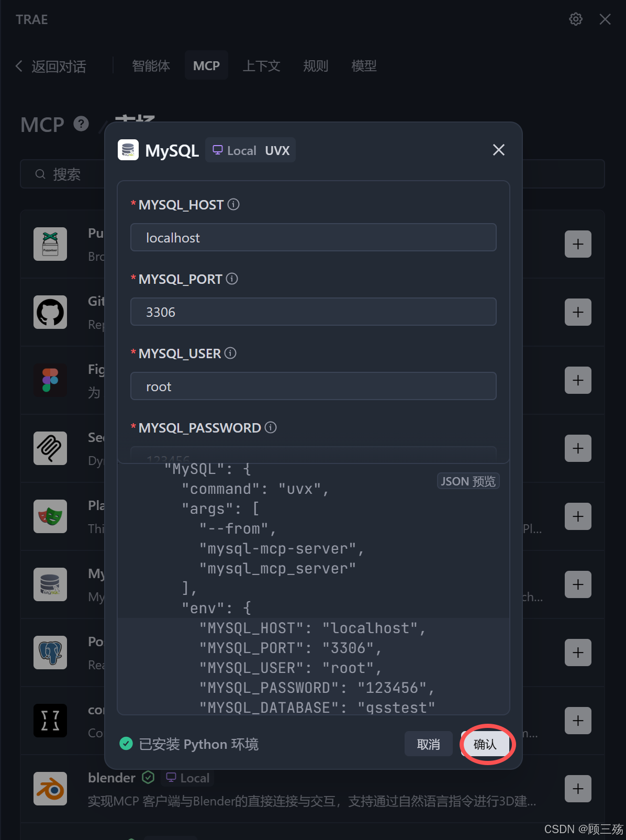Add the PostgreSQL server with plus button

pos(578,653)
